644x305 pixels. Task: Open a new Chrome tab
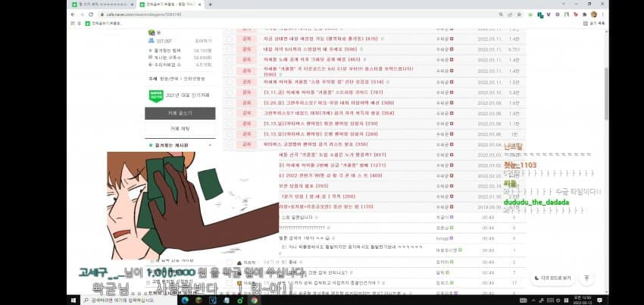point(211,5)
